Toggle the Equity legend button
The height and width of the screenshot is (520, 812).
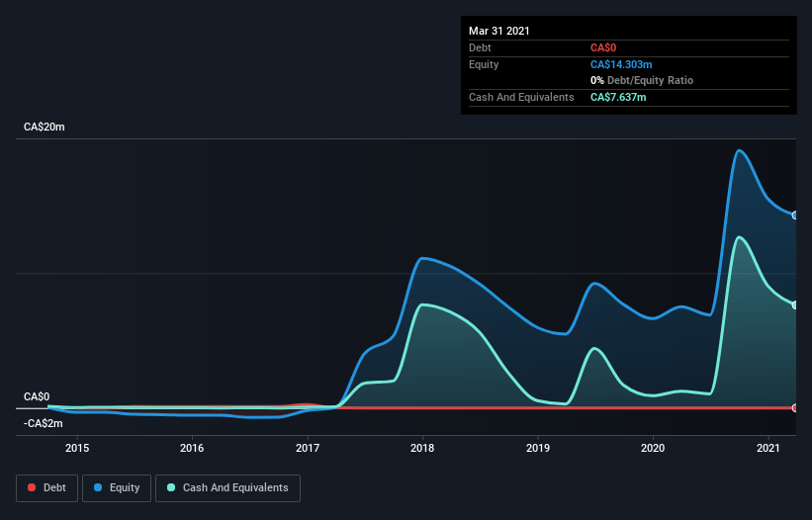(117, 488)
